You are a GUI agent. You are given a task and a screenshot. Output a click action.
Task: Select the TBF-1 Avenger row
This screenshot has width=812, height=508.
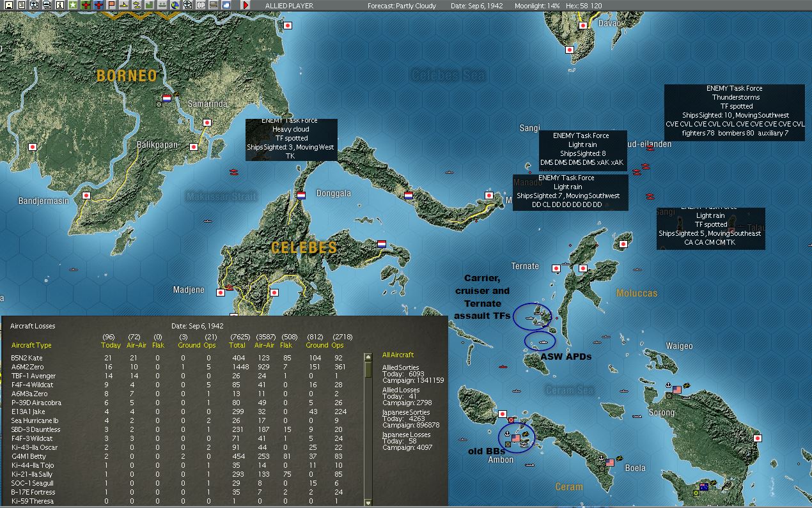(185, 376)
